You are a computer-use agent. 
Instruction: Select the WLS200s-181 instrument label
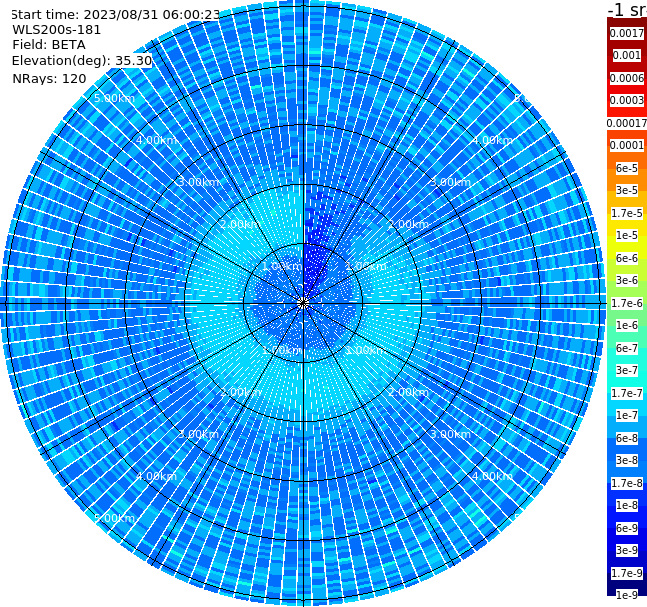tap(57, 30)
